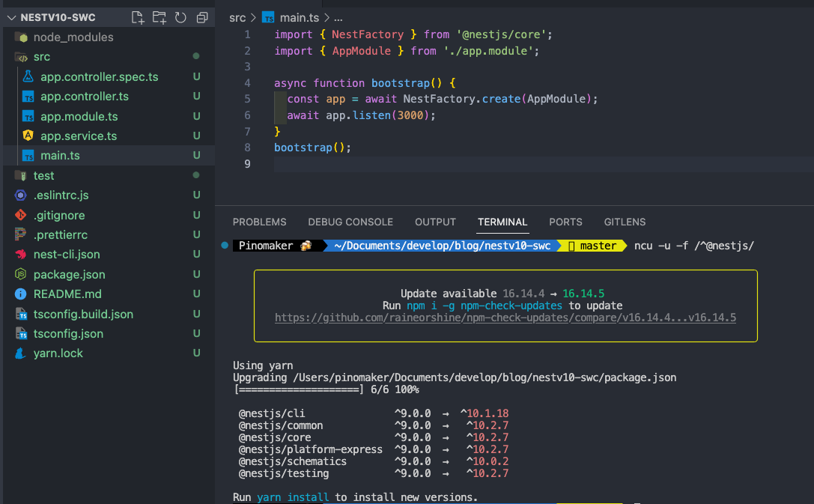Click the TS icon beside app.module.ts
This screenshot has width=814, height=504.
coord(28,116)
